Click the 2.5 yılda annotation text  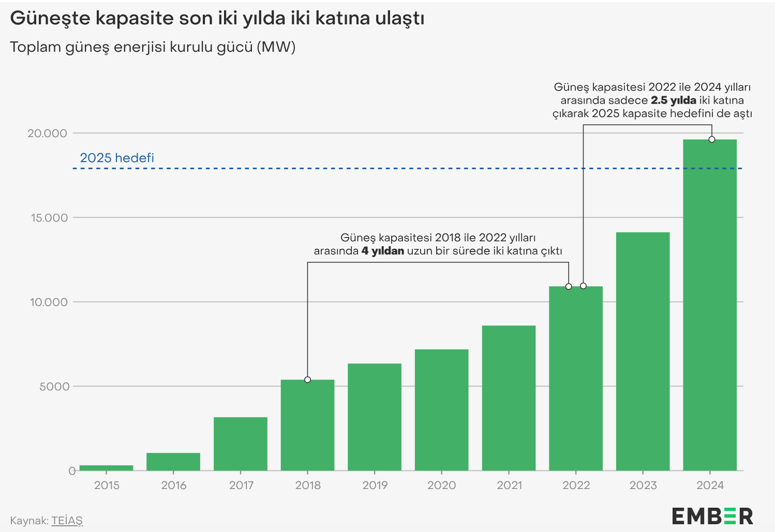[673, 100]
